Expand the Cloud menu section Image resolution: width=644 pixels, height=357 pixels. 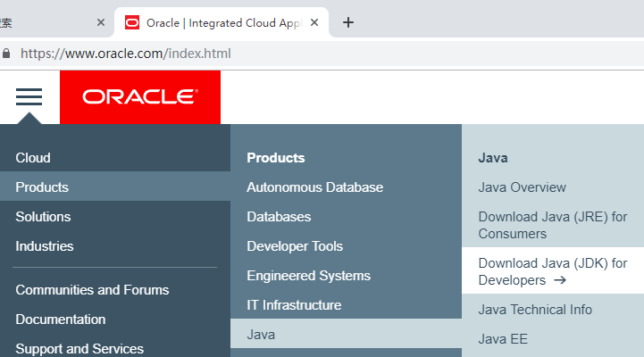33,158
